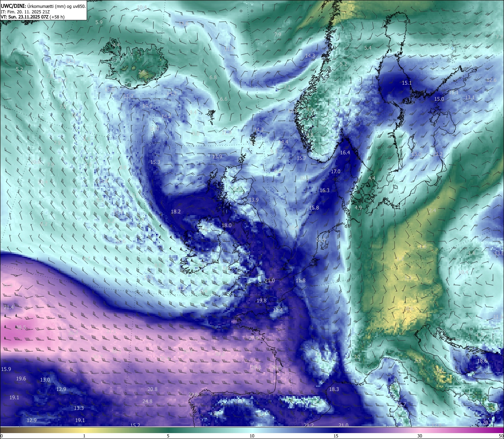This screenshot has height=439, width=504.
Task: Click the 18.2 value west of Scotland
Action: [176, 211]
